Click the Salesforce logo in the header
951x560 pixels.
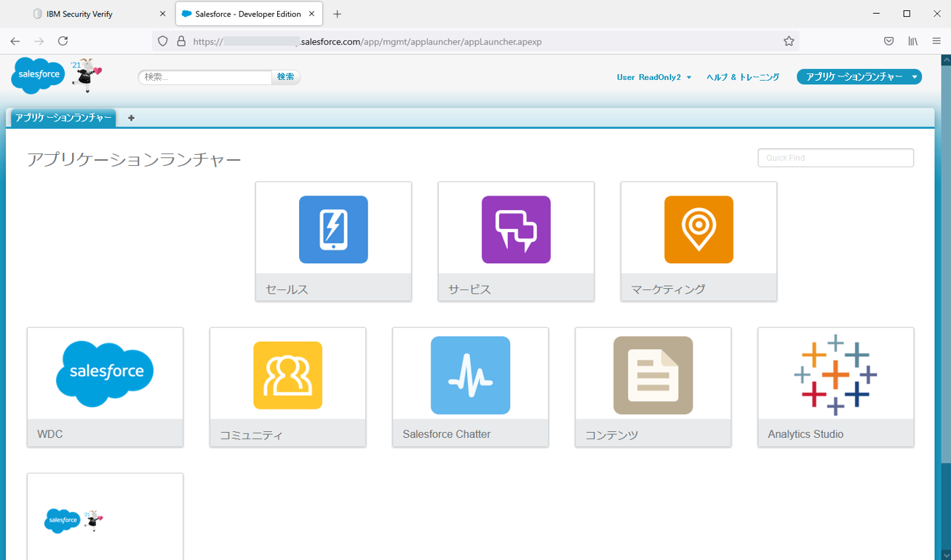(38, 76)
